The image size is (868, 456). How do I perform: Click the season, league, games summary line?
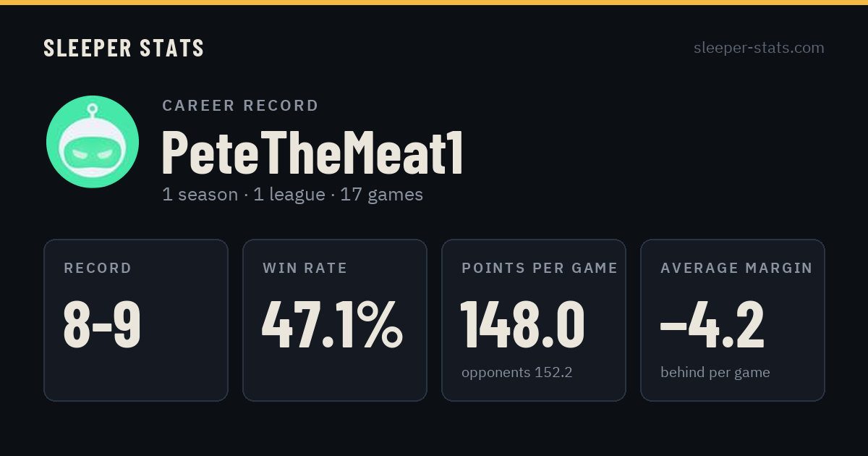[x=293, y=195]
